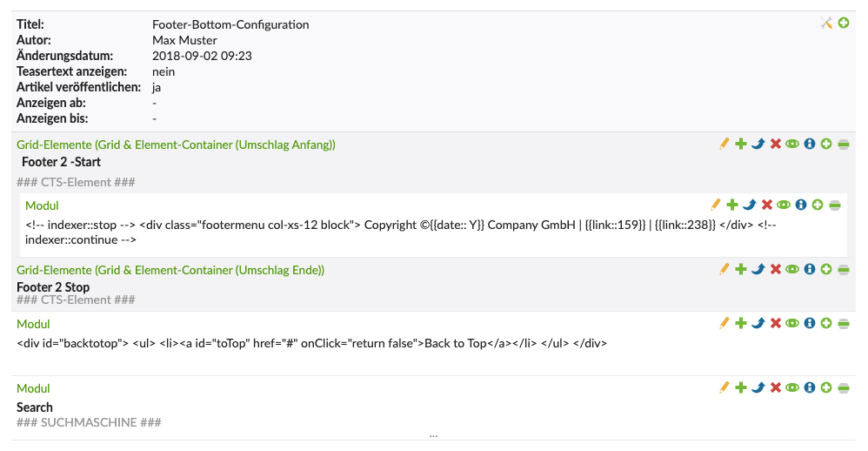Click the circle-plus icon on the Footer 2 Stop row

(x=826, y=270)
